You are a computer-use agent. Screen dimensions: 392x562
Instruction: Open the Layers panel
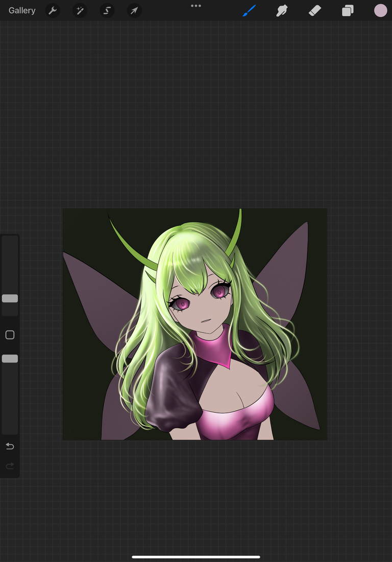[x=348, y=10]
